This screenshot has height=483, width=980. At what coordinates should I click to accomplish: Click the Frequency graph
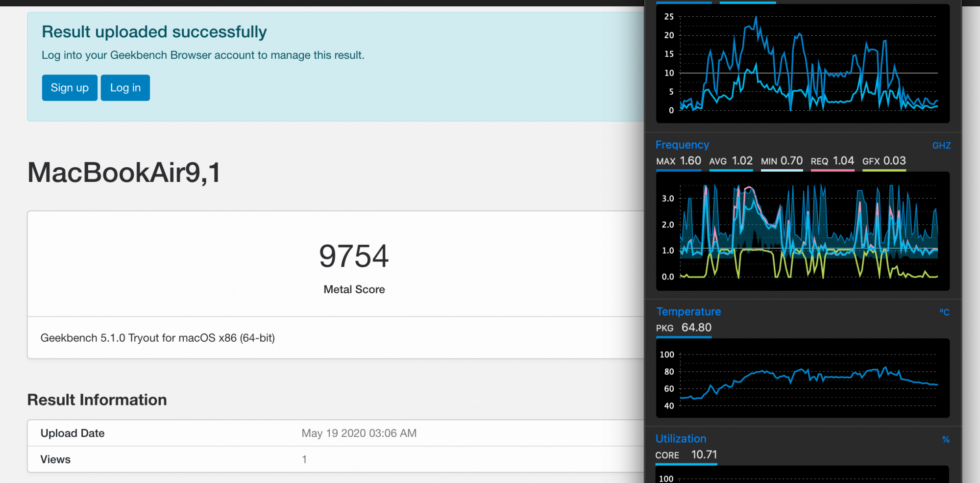tap(803, 231)
